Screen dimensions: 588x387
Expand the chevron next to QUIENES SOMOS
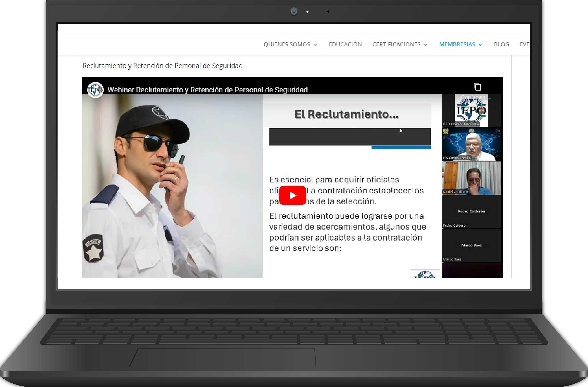coord(315,45)
